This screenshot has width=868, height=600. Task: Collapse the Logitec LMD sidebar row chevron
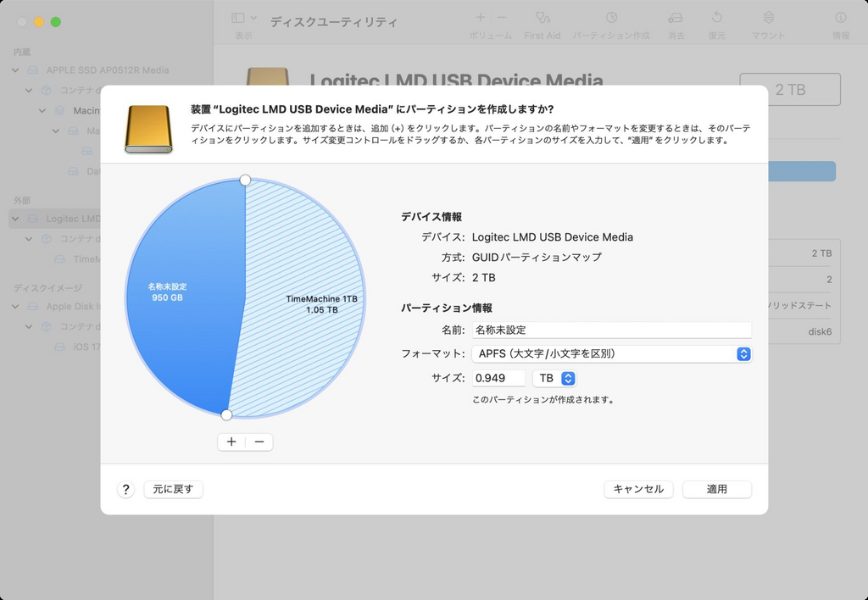click(x=15, y=219)
